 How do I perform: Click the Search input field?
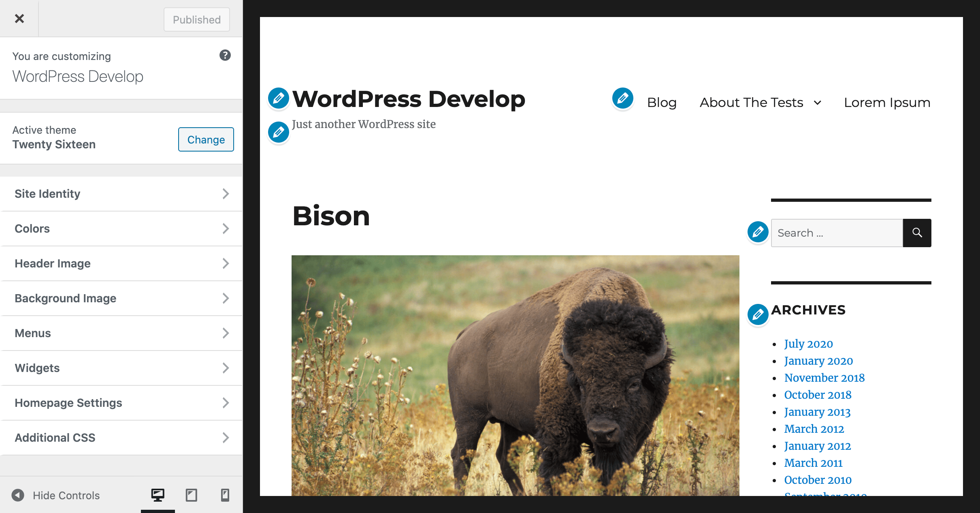click(x=837, y=233)
